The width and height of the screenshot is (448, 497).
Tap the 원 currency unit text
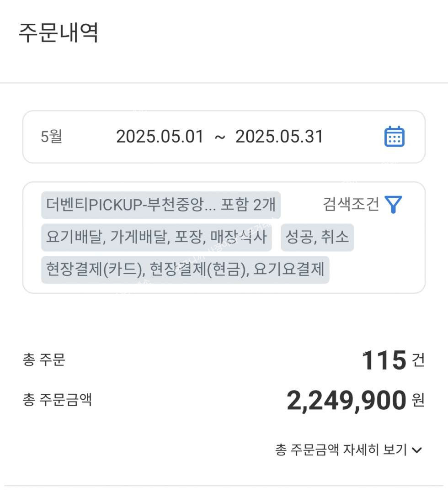418,401
